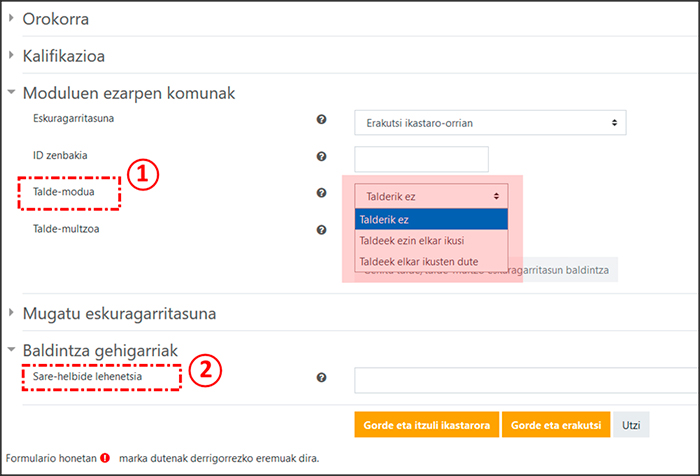Click the Talde-modua help question mark
Screen dimensions: 700x476
pyautogui.click(x=322, y=193)
